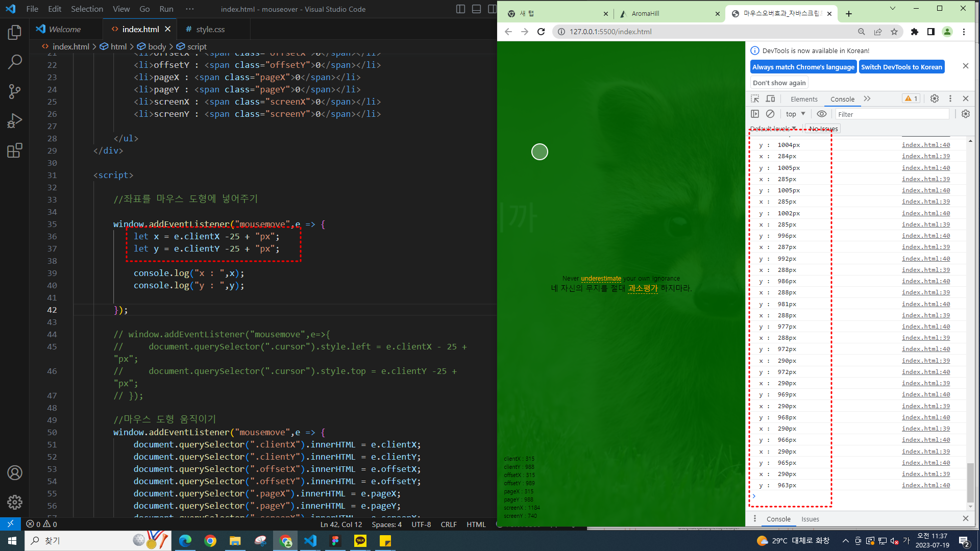Image resolution: width=980 pixels, height=551 pixels.
Task: Toggle live expression eye icon
Action: pyautogui.click(x=821, y=114)
